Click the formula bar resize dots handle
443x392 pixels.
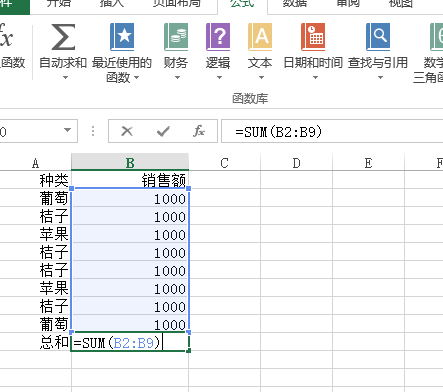coord(93,131)
